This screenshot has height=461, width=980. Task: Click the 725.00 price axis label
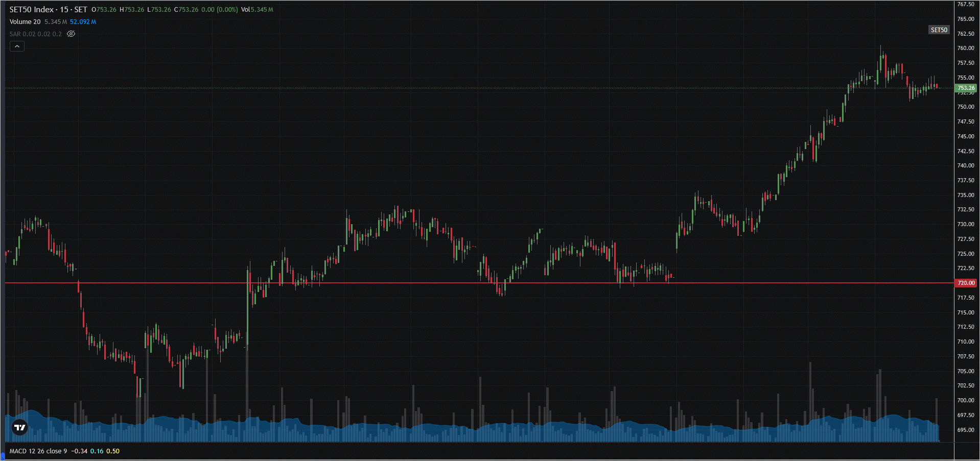(x=966, y=254)
